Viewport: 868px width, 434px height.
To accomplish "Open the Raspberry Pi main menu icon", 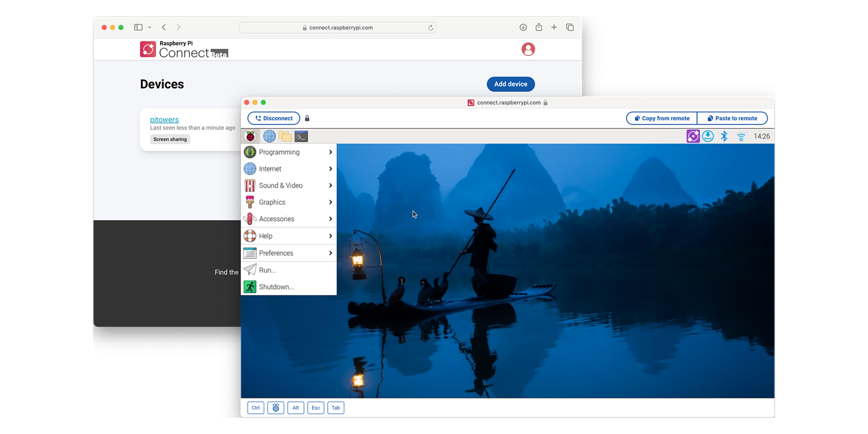I will pyautogui.click(x=250, y=136).
